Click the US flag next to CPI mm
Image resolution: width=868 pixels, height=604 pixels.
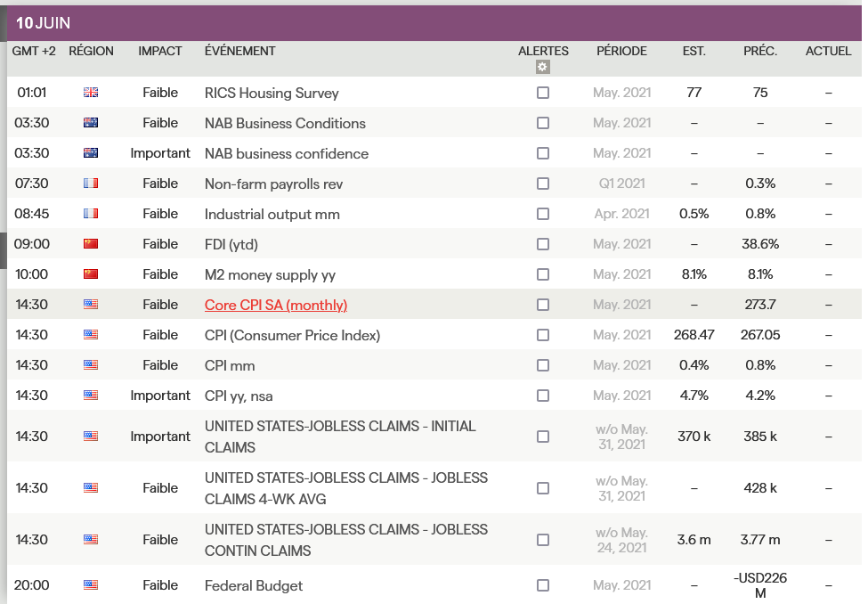click(x=91, y=365)
